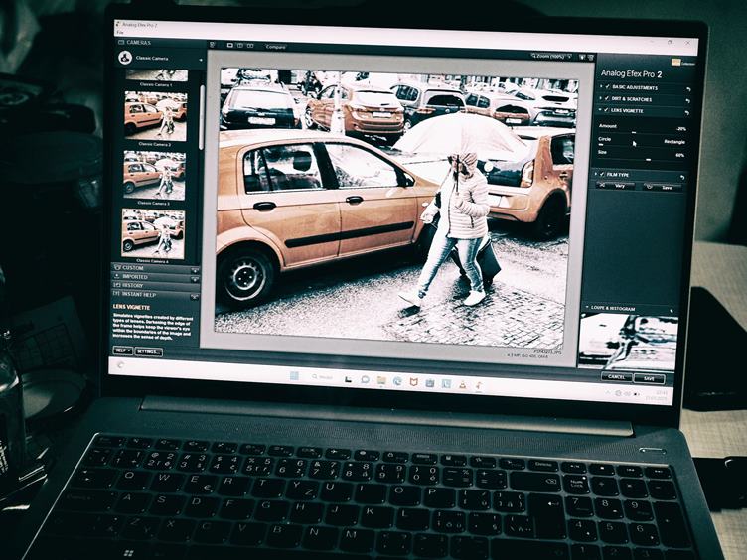This screenshot has width=747, height=560.
Task: Select the Classic Camera 2 thumbnail
Action: 156,115
